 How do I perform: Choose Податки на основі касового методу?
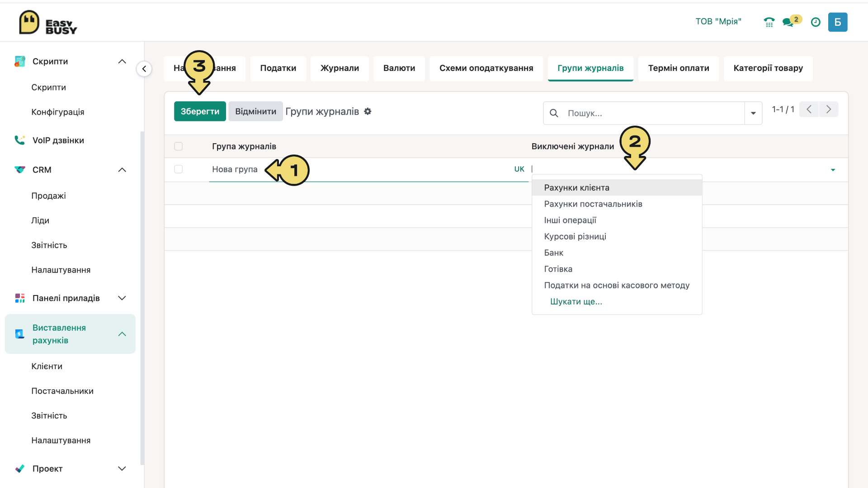[x=617, y=285]
